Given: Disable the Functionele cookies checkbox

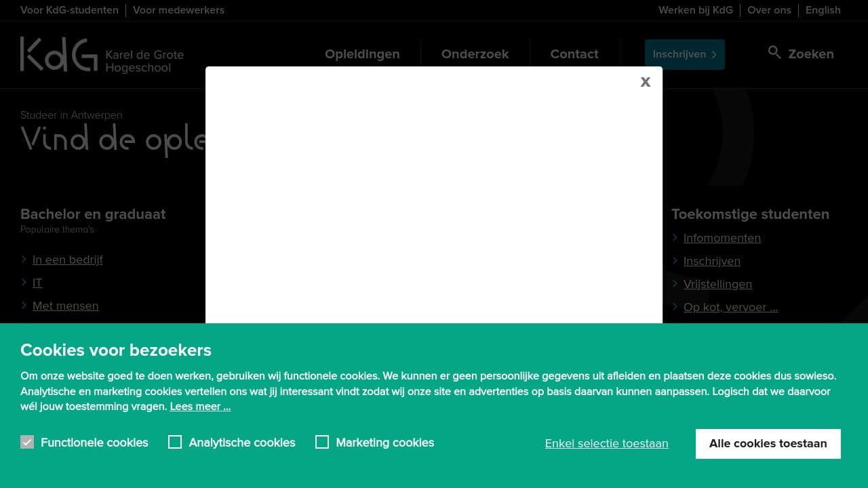Looking at the screenshot, I should point(27,442).
